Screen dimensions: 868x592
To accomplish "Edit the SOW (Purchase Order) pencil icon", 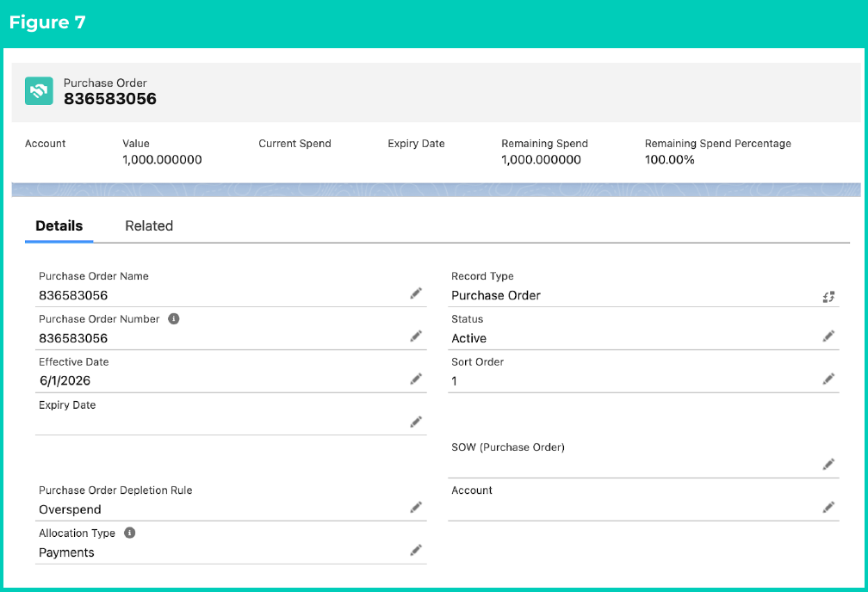I will point(828,464).
